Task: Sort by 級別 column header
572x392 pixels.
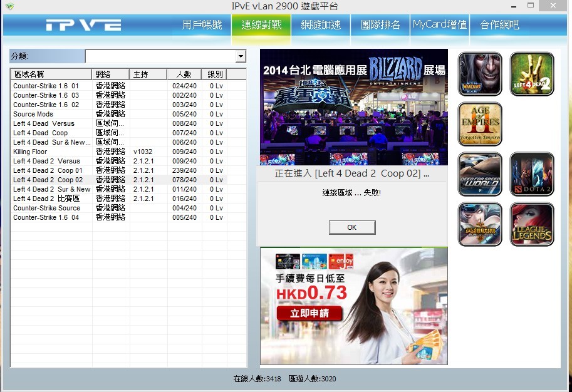Action: [214, 75]
